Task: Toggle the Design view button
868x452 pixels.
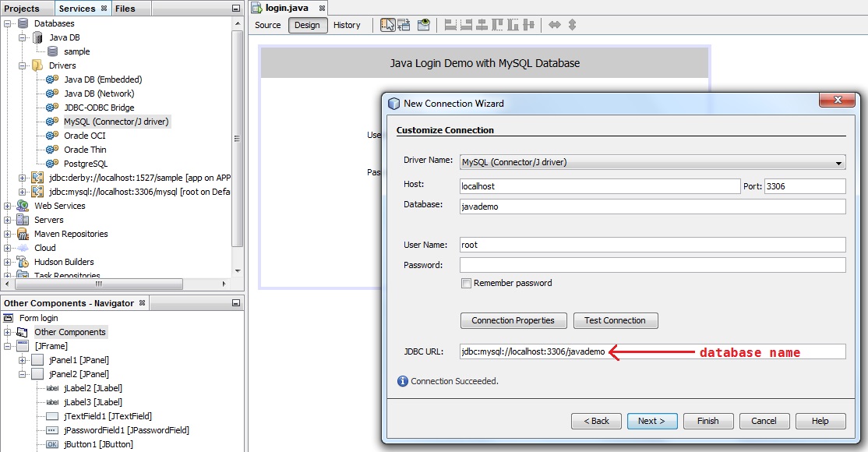Action: click(x=307, y=25)
